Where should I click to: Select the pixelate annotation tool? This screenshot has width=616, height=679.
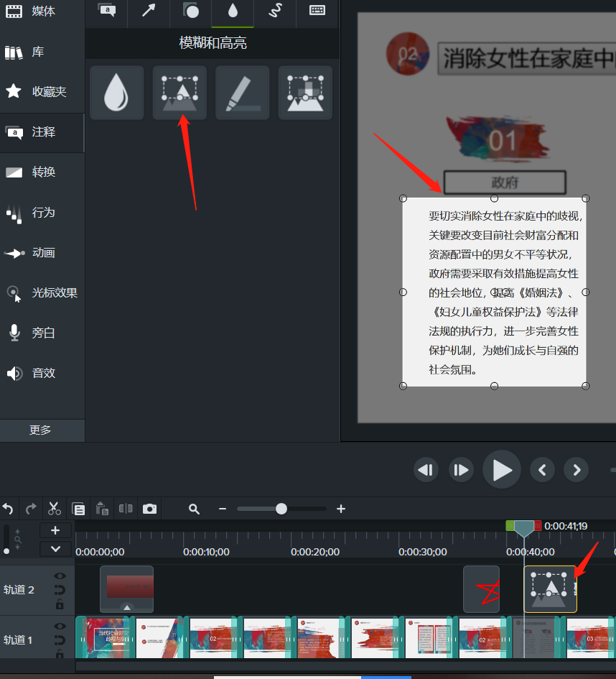(305, 93)
